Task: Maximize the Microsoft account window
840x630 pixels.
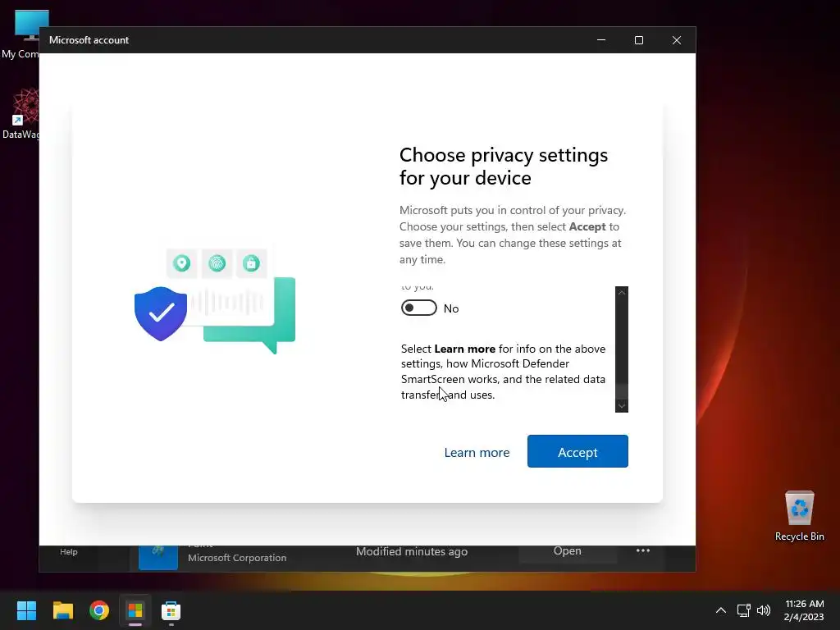Action: tap(638, 40)
